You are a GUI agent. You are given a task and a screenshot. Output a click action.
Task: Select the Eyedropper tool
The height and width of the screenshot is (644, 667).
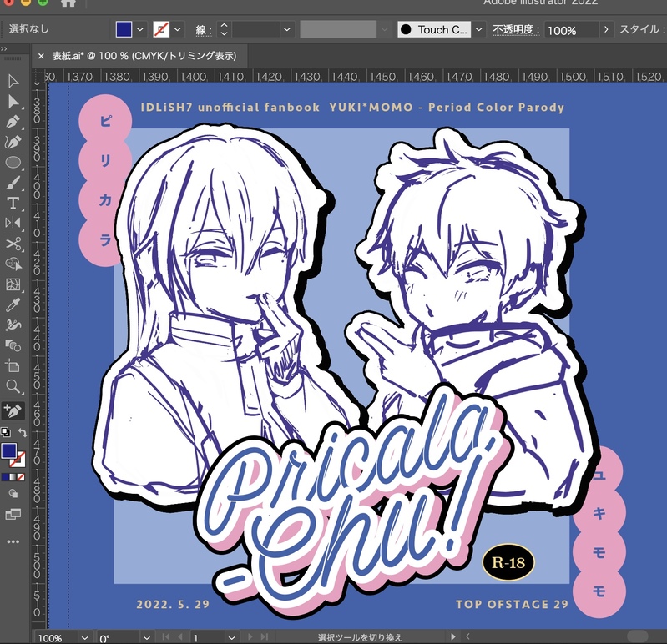13,304
